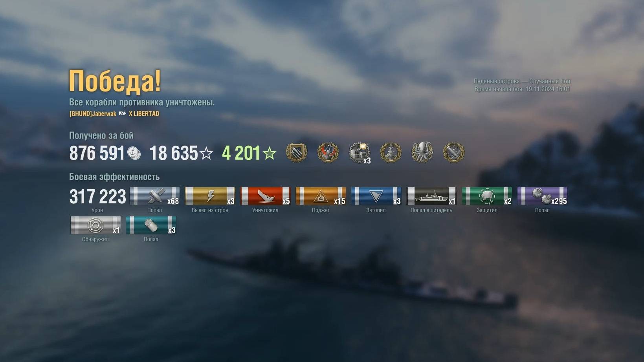This screenshot has width=644, height=362.
Task: Select the last achievement medal in the row
Action: pos(453,152)
